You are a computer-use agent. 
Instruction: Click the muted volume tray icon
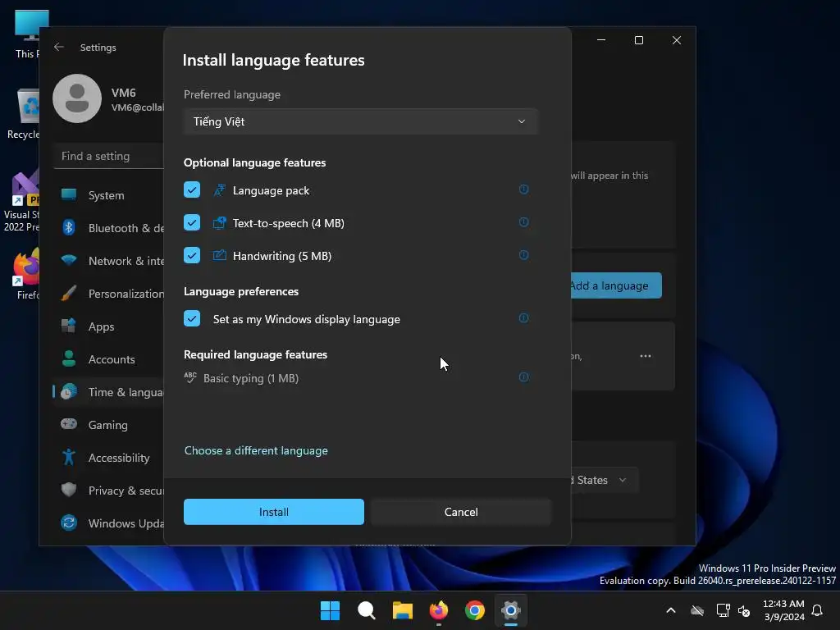click(744, 610)
